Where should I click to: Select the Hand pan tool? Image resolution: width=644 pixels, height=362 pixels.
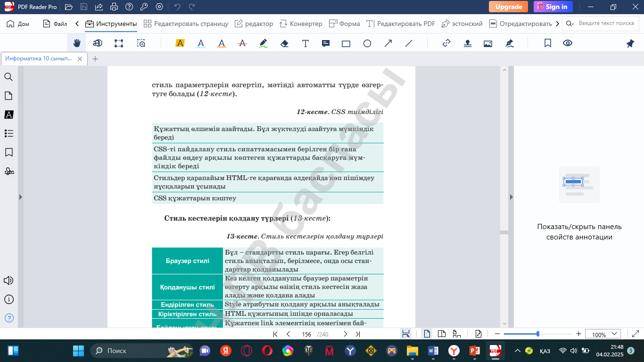(x=76, y=43)
